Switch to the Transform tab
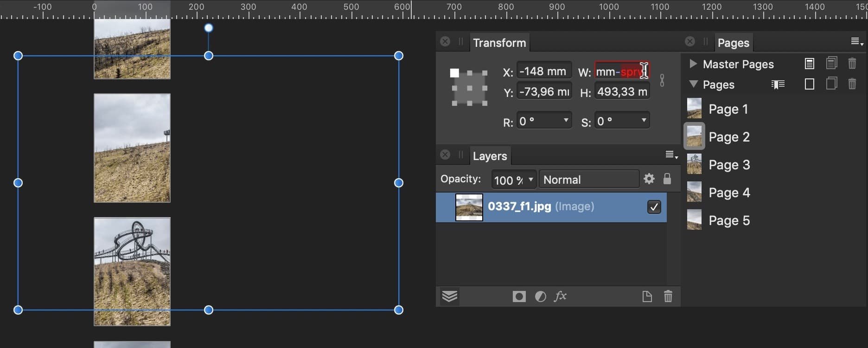The width and height of the screenshot is (868, 348). pyautogui.click(x=499, y=43)
